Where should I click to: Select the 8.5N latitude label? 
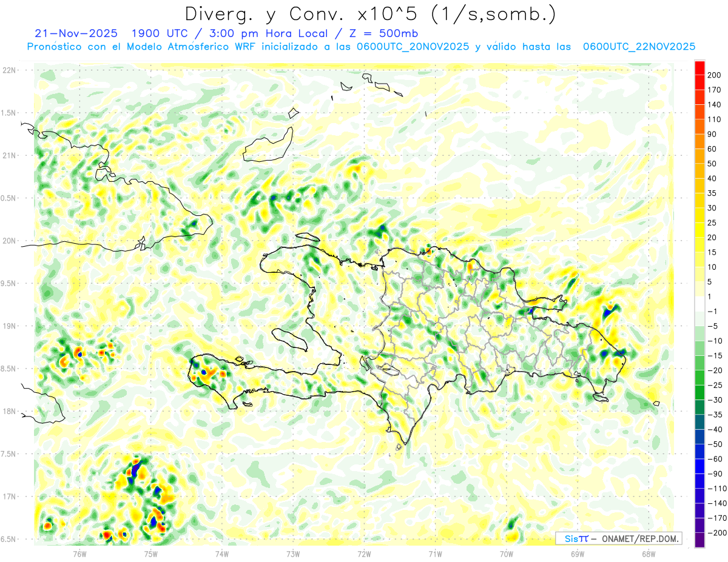pyautogui.click(x=10, y=369)
